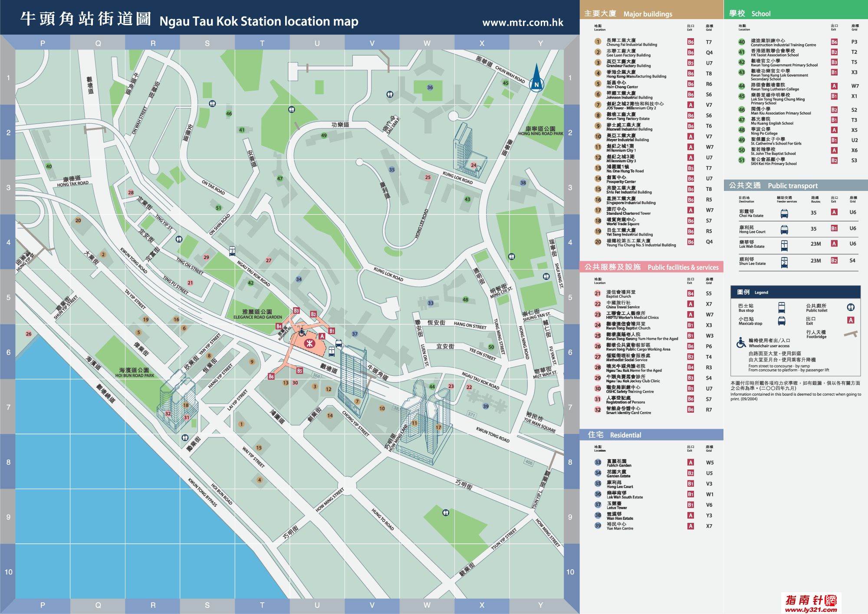Click bus stop 1 icon beside station
868x614 pixels.
tap(332, 351)
